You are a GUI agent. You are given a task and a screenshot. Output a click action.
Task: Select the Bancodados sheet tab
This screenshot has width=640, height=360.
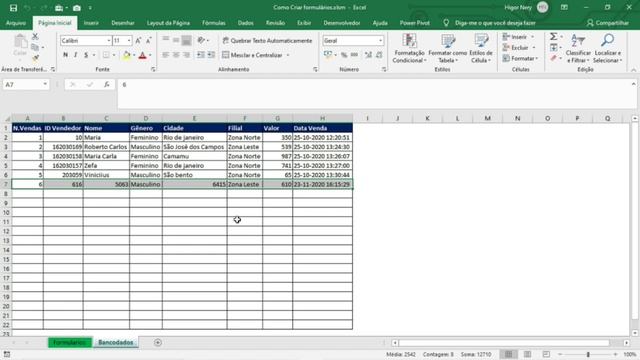tap(116, 342)
